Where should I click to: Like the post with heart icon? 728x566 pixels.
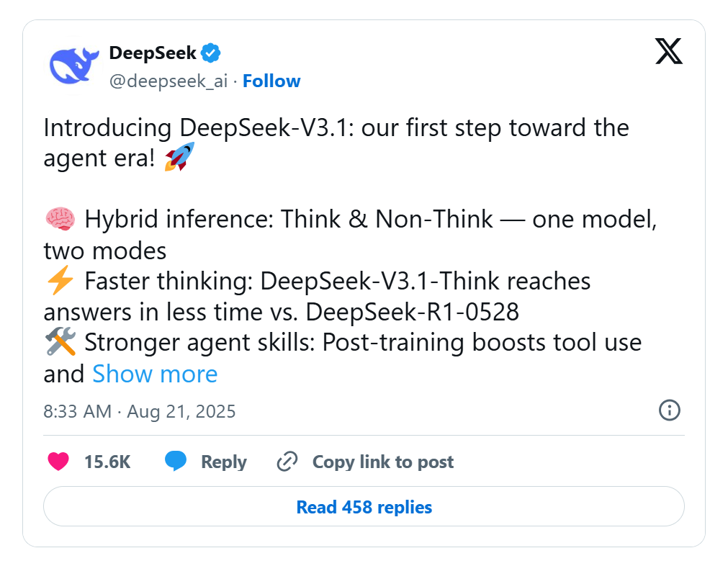[x=58, y=462]
